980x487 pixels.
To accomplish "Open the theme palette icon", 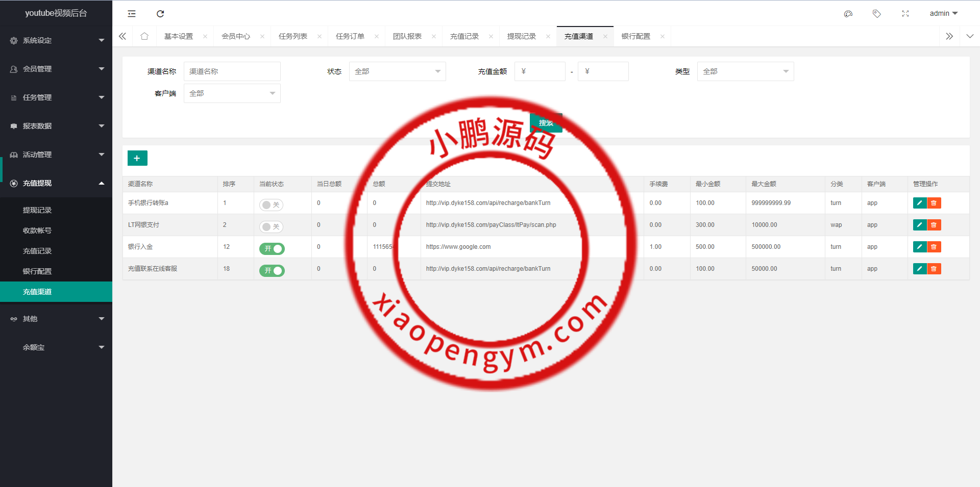I will 848,14.
